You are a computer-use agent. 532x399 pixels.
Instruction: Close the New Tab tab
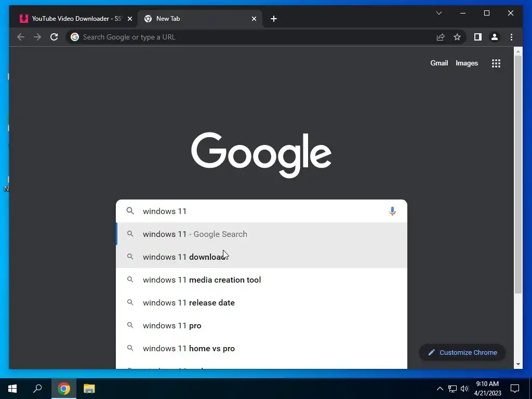tap(254, 19)
